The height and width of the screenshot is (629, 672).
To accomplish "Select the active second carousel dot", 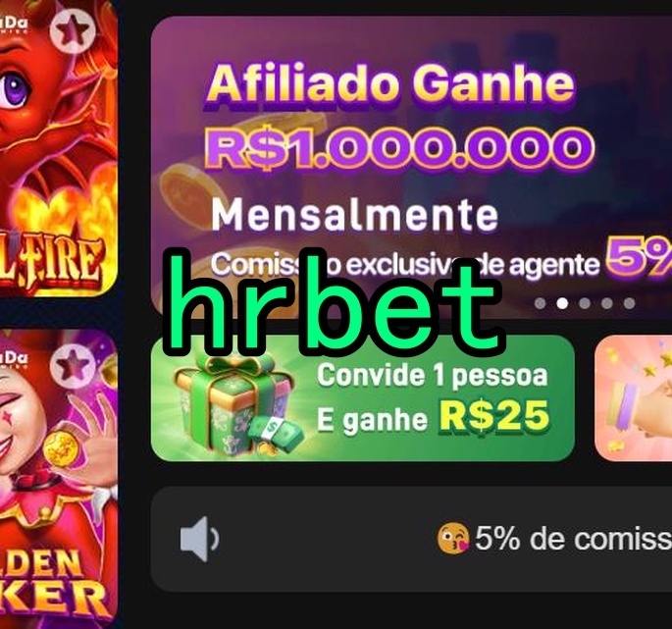I will pos(562,303).
